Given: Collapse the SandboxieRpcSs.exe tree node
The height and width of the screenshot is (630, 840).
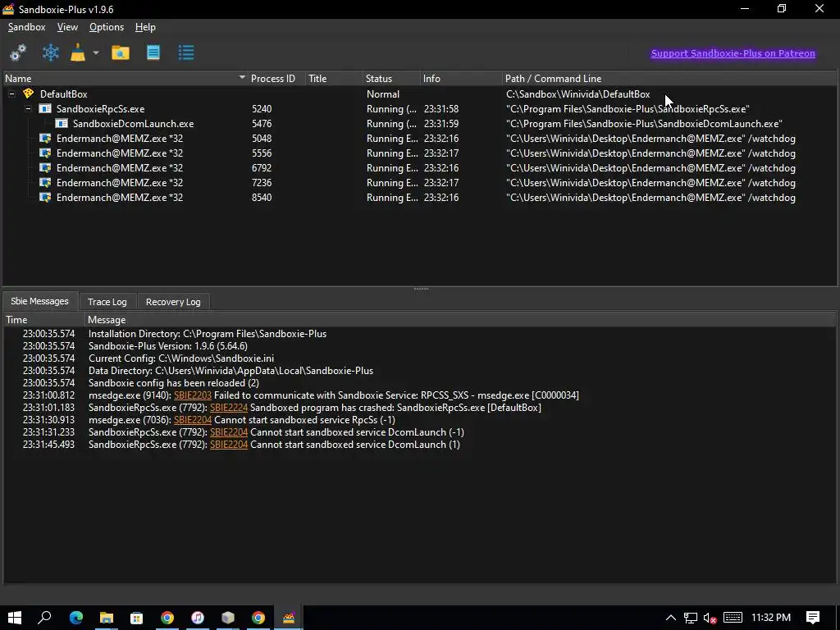Looking at the screenshot, I should (29, 109).
